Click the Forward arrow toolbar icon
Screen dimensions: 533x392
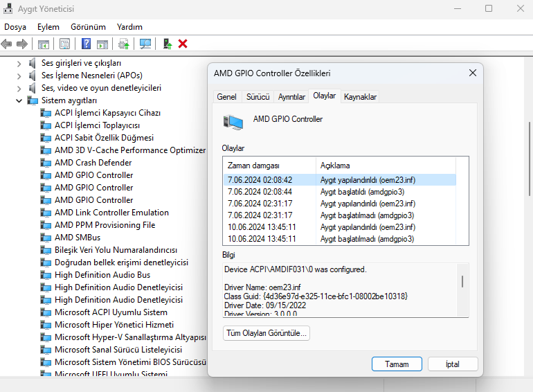pyautogui.click(x=22, y=44)
